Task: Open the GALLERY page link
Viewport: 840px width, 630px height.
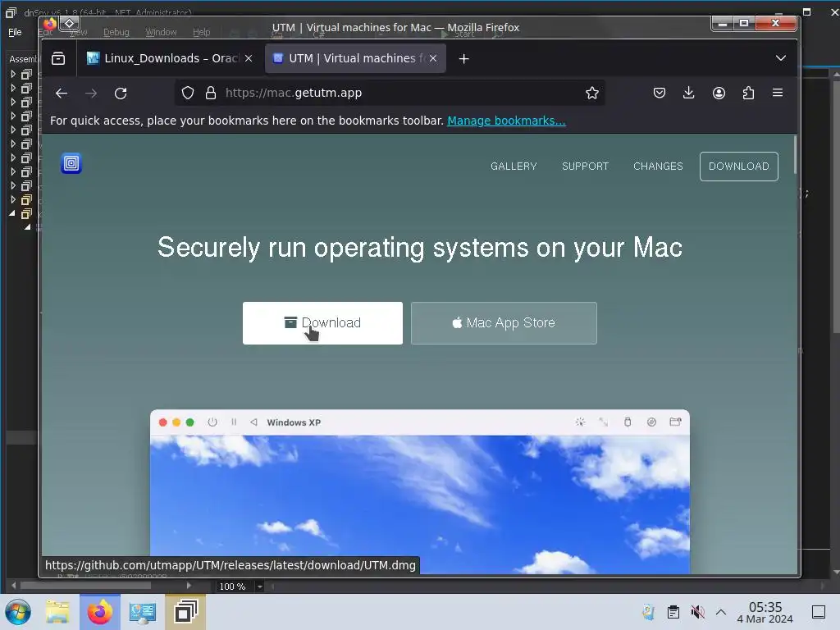Action: pyautogui.click(x=514, y=167)
